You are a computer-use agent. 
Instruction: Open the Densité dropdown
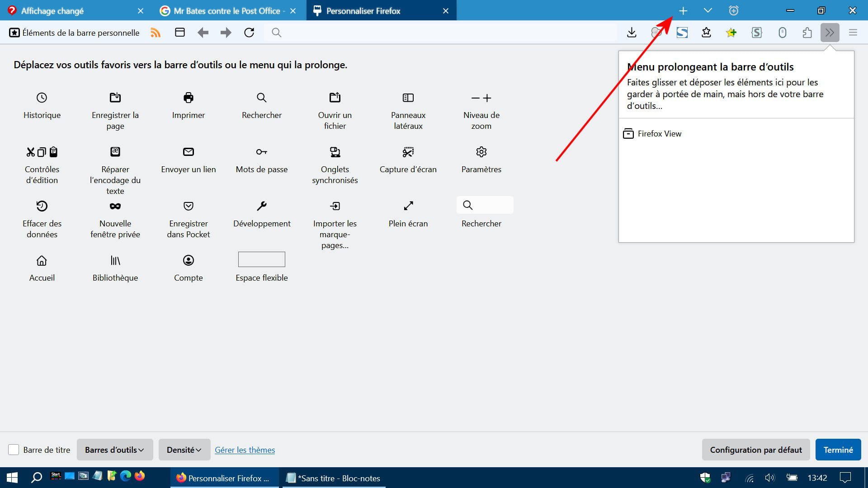[184, 450]
